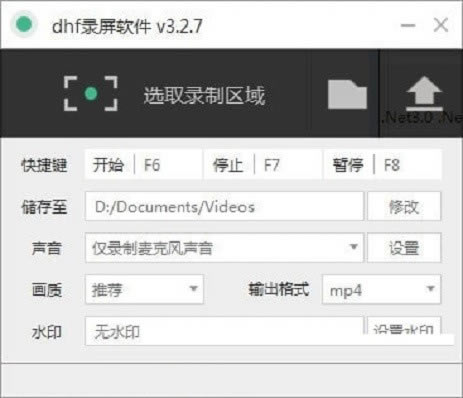Click the upload arrow icon

pyautogui.click(x=424, y=94)
